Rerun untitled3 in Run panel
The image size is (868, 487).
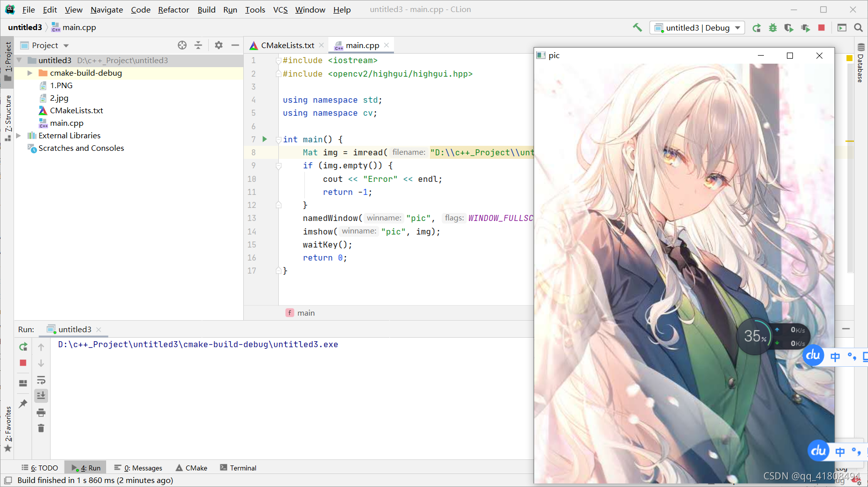pos(23,347)
